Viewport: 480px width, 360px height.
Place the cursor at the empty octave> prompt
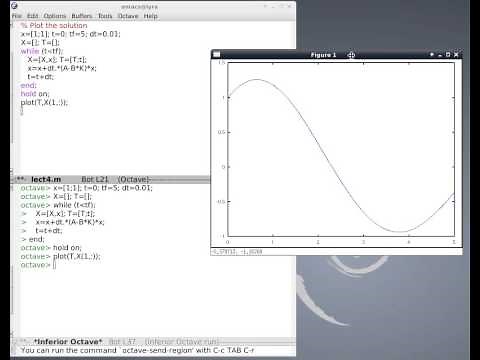(x=54, y=265)
